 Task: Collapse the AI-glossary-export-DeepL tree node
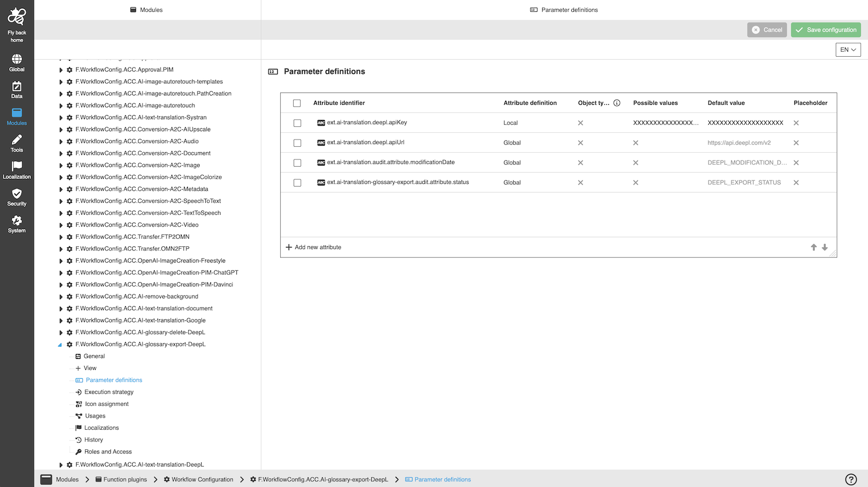click(60, 345)
